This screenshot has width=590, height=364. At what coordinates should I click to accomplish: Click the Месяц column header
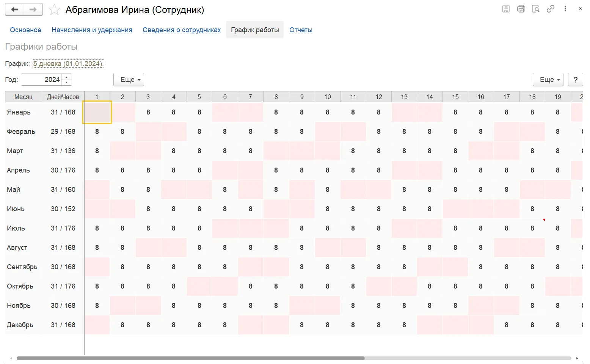point(24,97)
